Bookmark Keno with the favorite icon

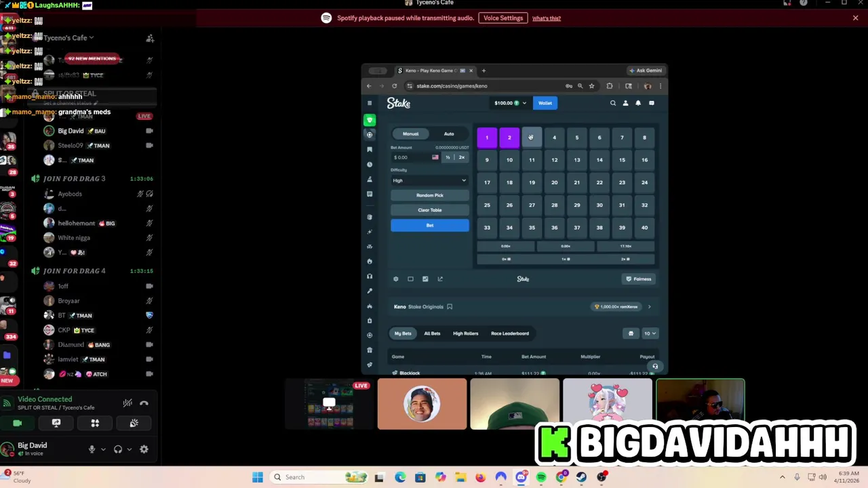coord(450,306)
